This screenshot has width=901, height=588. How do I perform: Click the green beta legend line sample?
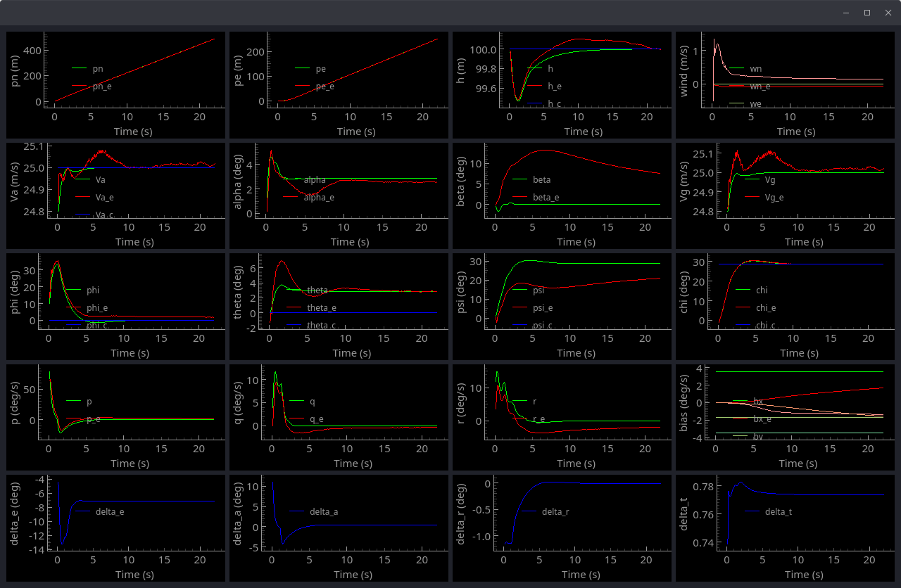pyautogui.click(x=519, y=180)
